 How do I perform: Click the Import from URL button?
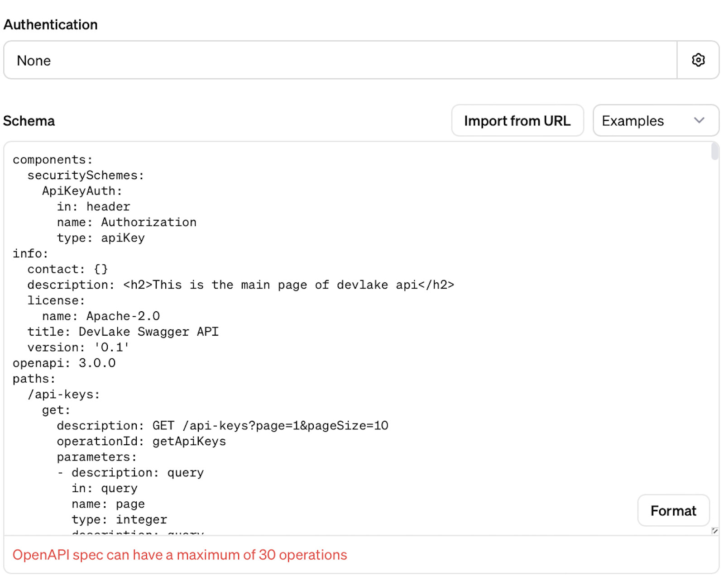(x=517, y=120)
